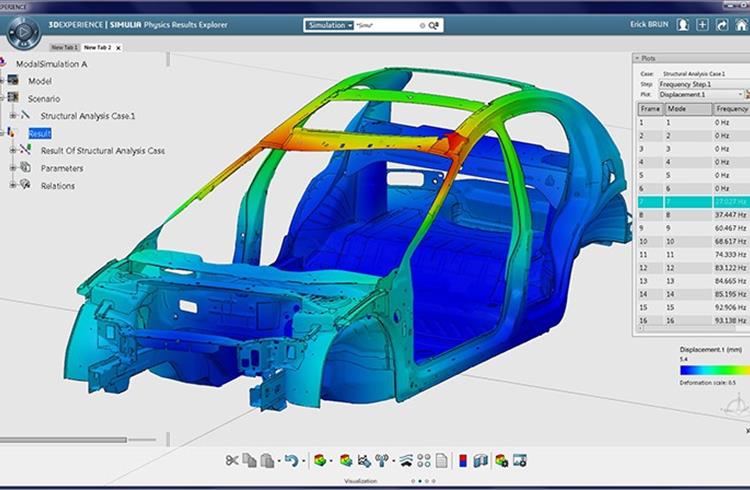Screen dimensions: 750x490
Task: Click the report document icon
Action: point(441,460)
